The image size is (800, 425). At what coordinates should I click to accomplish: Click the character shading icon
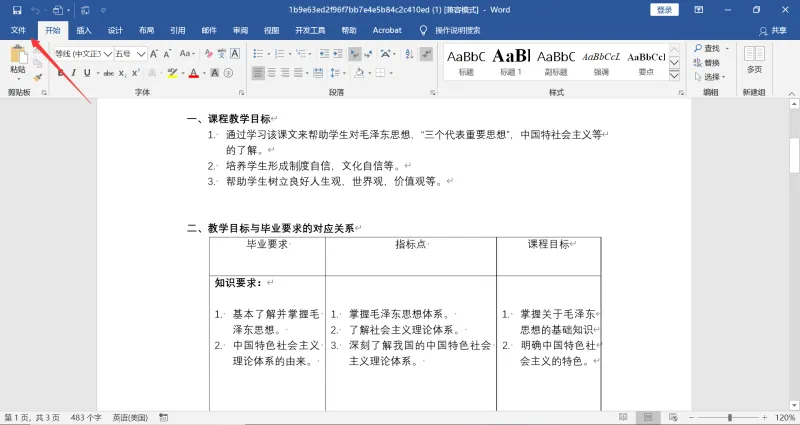215,73
